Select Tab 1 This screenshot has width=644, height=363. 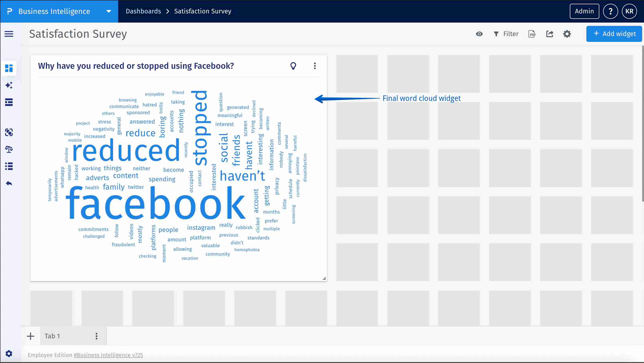[x=52, y=336]
